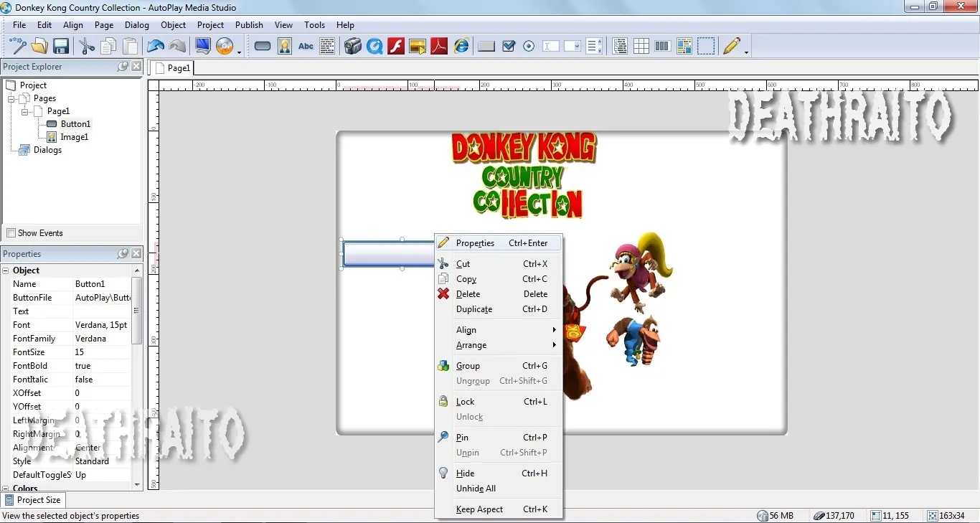This screenshot has height=523, width=980.
Task: Switch to the Page1 document tab
Action: coord(172,68)
